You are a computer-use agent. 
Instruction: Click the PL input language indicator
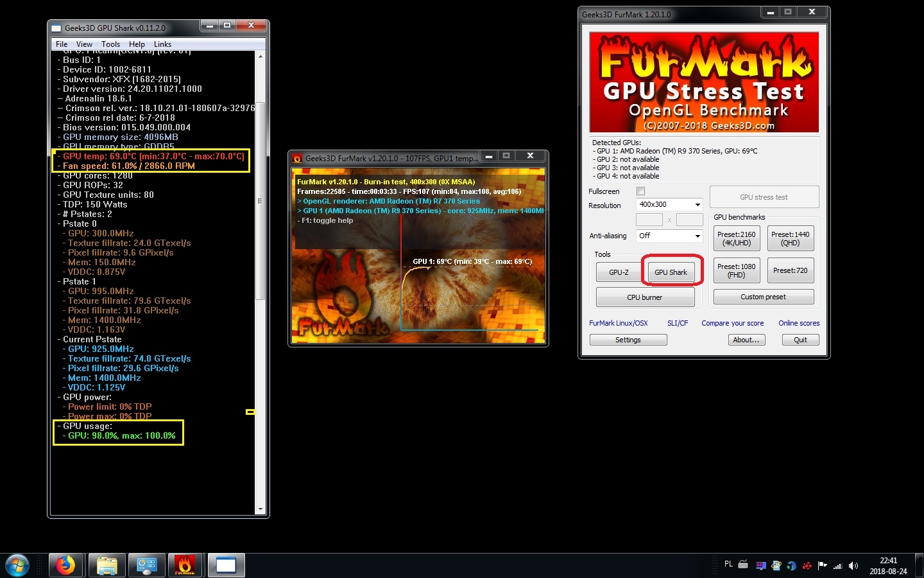pos(728,564)
